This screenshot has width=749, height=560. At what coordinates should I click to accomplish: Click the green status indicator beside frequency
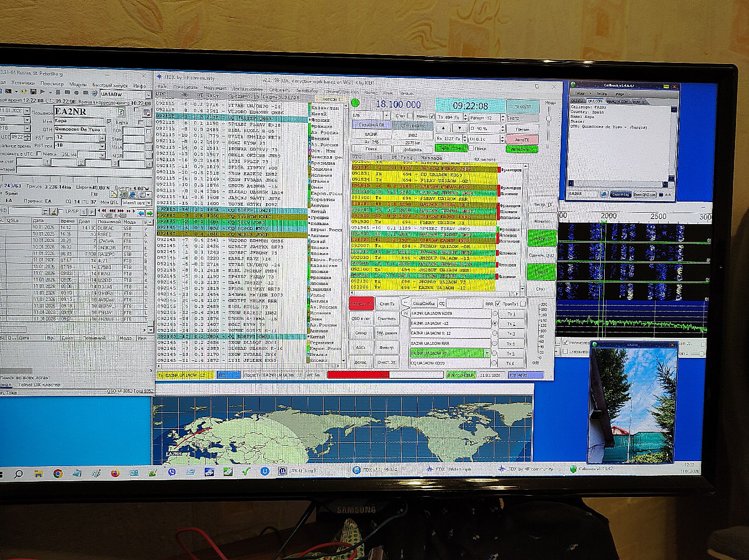(356, 103)
